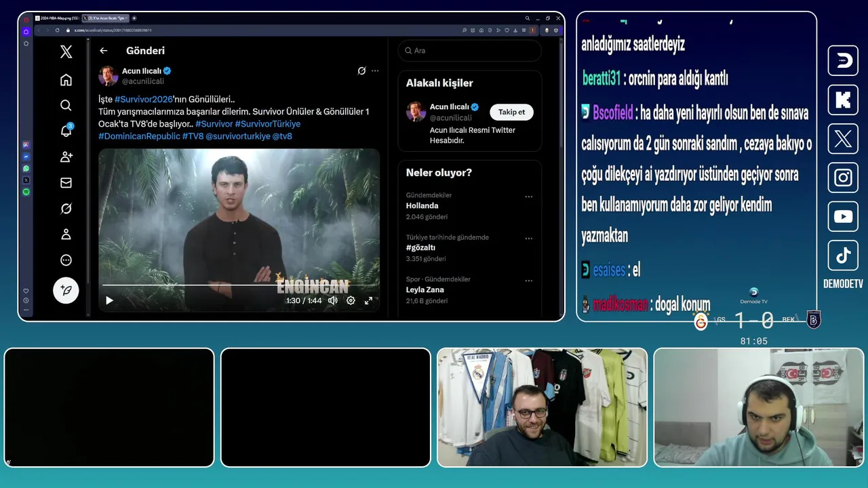
Task: Mute the video with speaker icon
Action: pyautogui.click(x=333, y=300)
